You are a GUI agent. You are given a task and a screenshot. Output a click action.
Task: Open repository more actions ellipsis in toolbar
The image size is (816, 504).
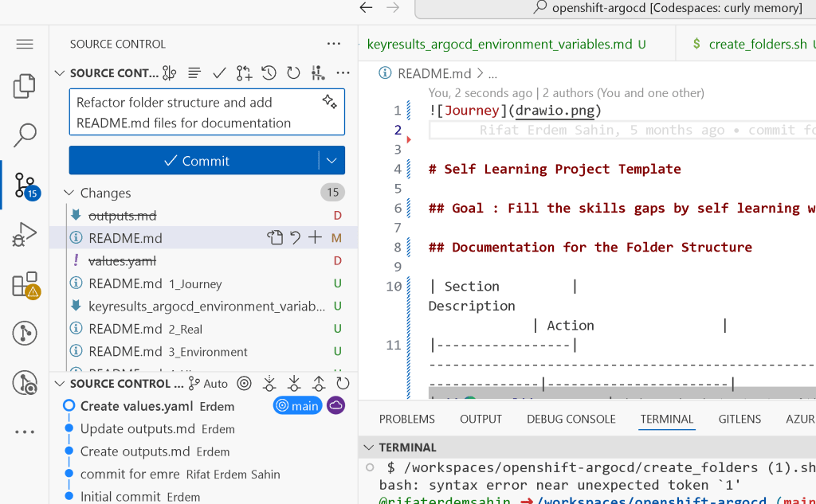(x=343, y=73)
